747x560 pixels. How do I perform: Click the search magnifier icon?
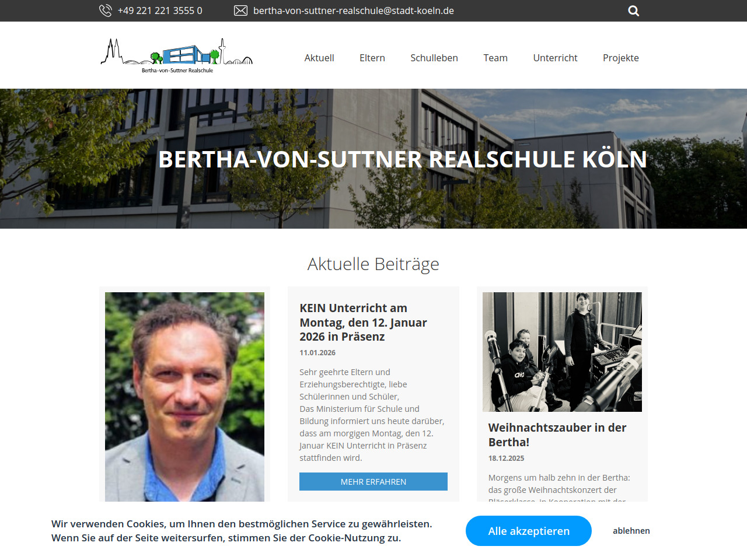(633, 10)
